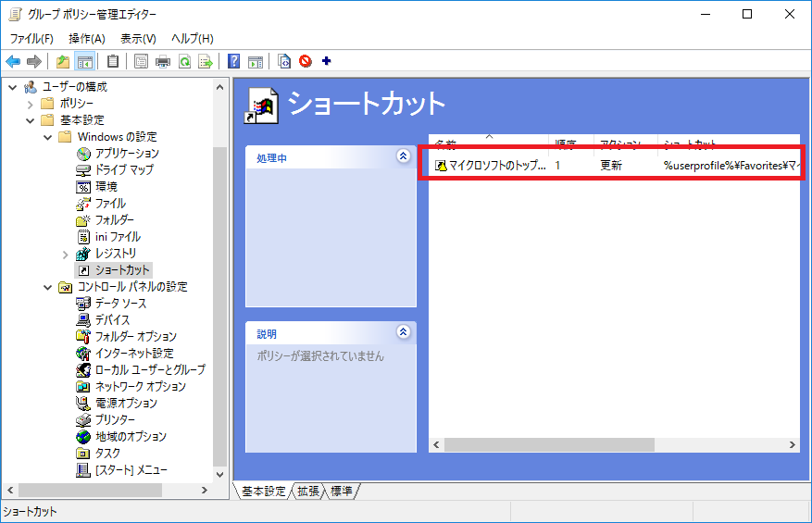This screenshot has height=523, width=812.
Task: Collapse the 説明 panel with chevron
Action: click(x=403, y=332)
